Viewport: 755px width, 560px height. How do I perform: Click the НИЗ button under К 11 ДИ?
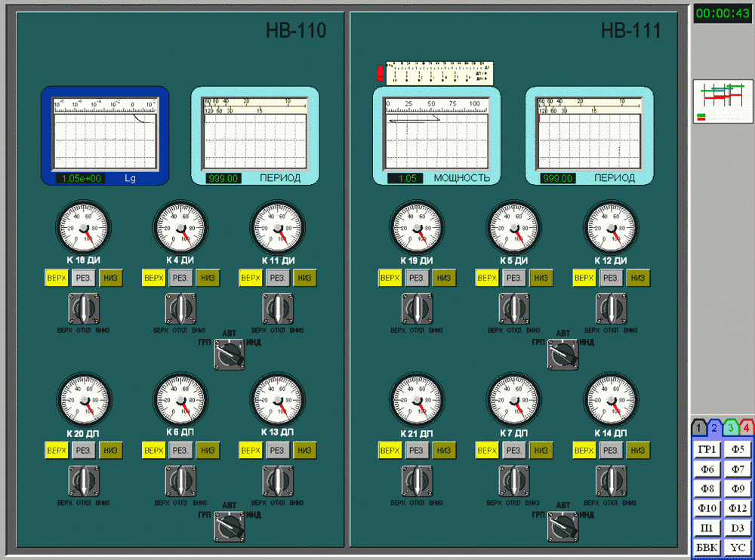pyautogui.click(x=305, y=278)
